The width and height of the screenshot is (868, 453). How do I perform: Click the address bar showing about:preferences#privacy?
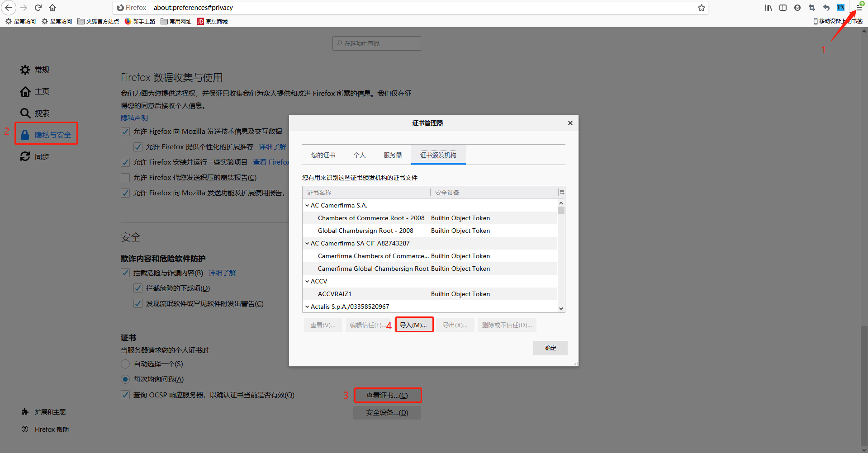411,8
